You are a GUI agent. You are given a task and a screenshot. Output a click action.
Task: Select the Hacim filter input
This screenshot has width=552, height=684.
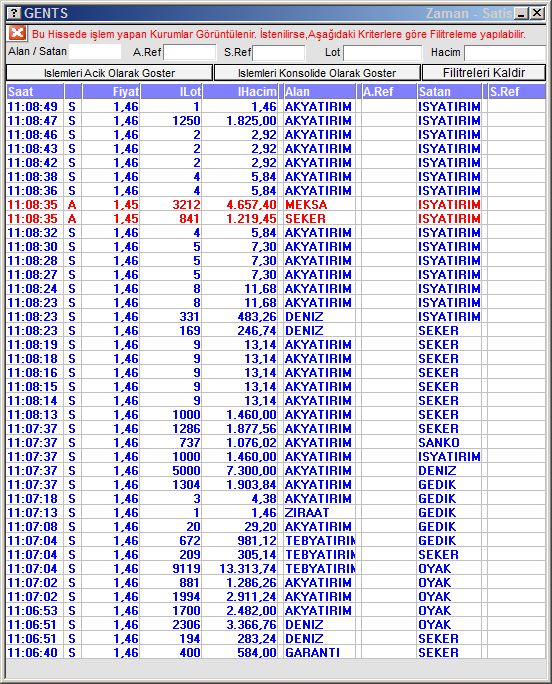(505, 53)
